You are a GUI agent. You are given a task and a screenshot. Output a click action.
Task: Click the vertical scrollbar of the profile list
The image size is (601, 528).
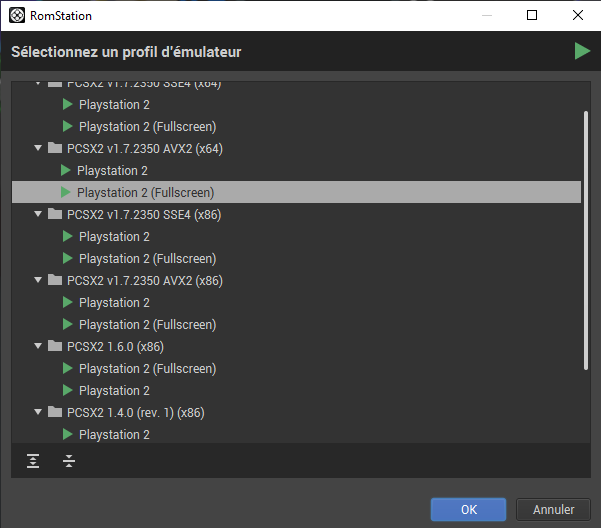pyautogui.click(x=586, y=240)
